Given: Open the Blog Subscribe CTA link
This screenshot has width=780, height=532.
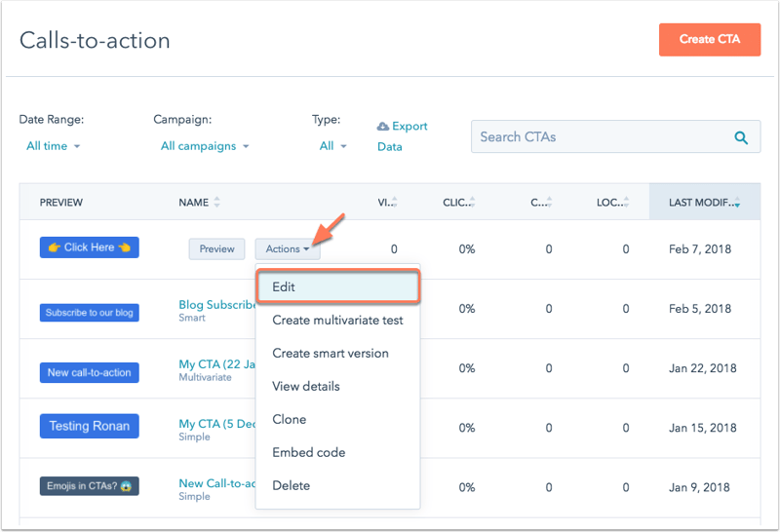Looking at the screenshot, I should 217,305.
